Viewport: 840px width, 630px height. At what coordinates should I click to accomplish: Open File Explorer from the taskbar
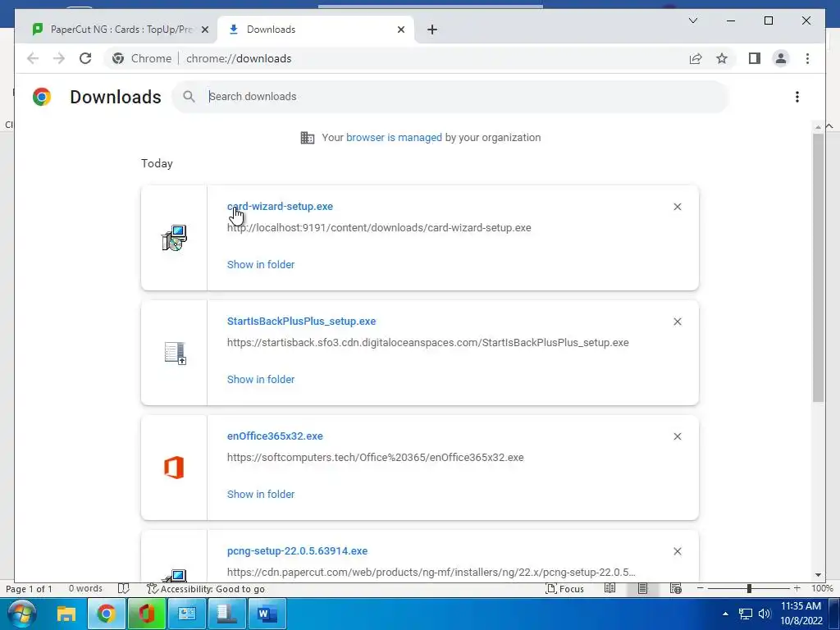click(x=66, y=614)
